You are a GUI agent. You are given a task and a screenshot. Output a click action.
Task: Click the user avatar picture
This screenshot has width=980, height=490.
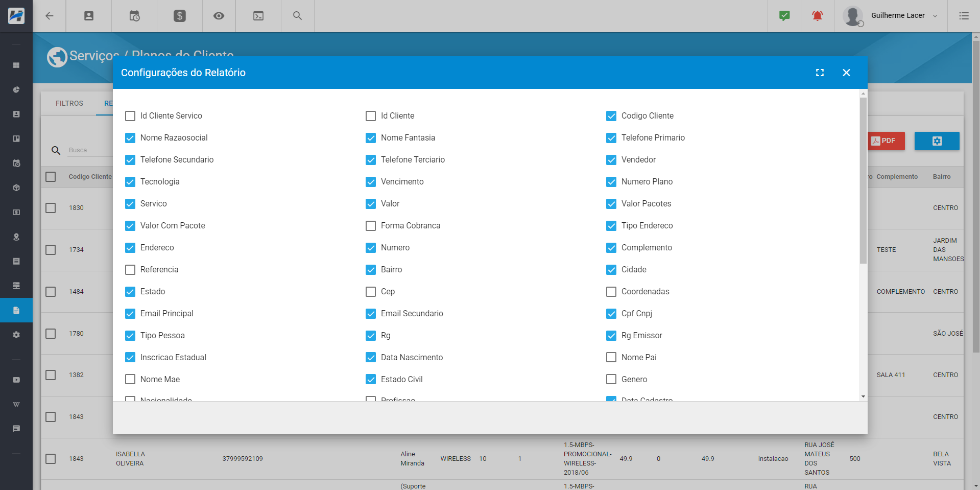tap(853, 16)
